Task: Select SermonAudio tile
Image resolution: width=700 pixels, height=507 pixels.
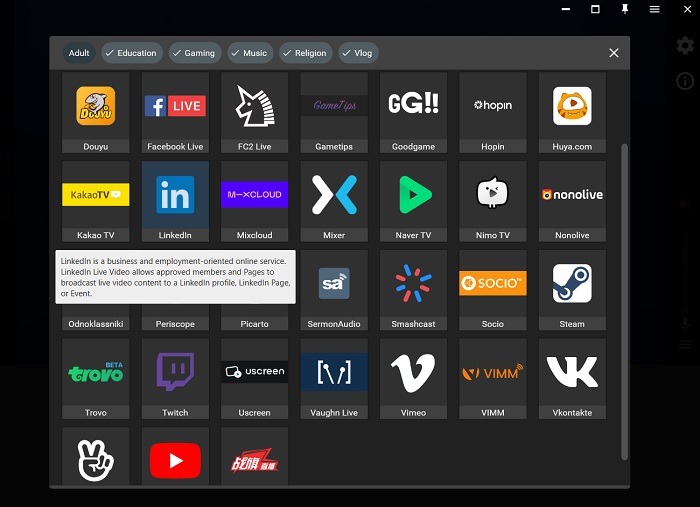Action: coord(334,290)
